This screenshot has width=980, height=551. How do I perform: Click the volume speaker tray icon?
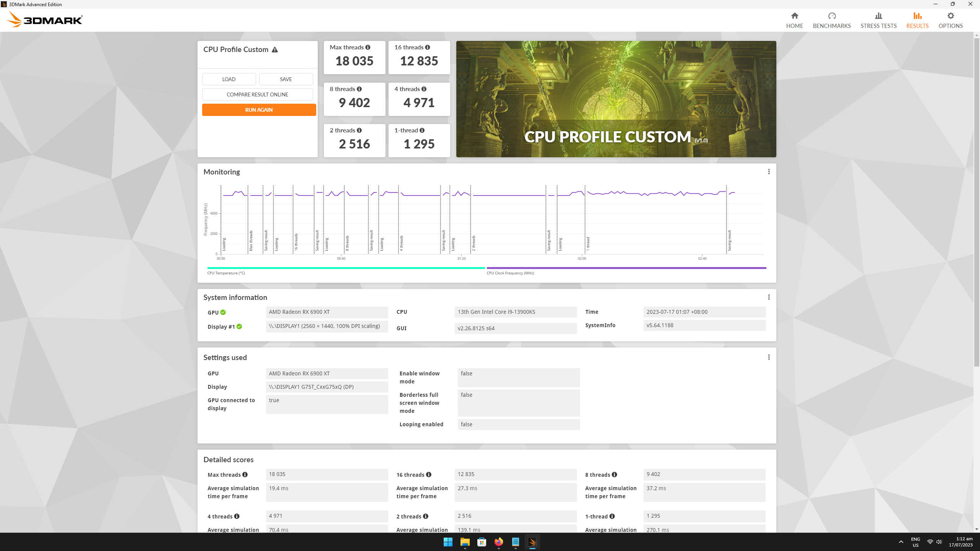point(939,542)
